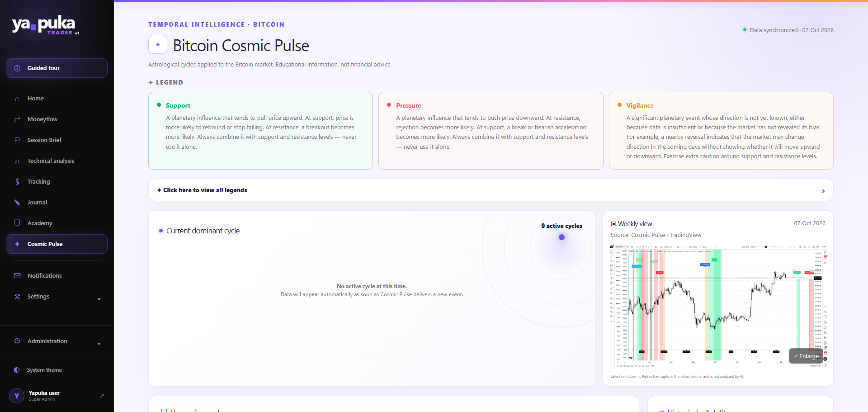Click the Journal pencil icon
This screenshot has height=412, width=868.
point(17,203)
